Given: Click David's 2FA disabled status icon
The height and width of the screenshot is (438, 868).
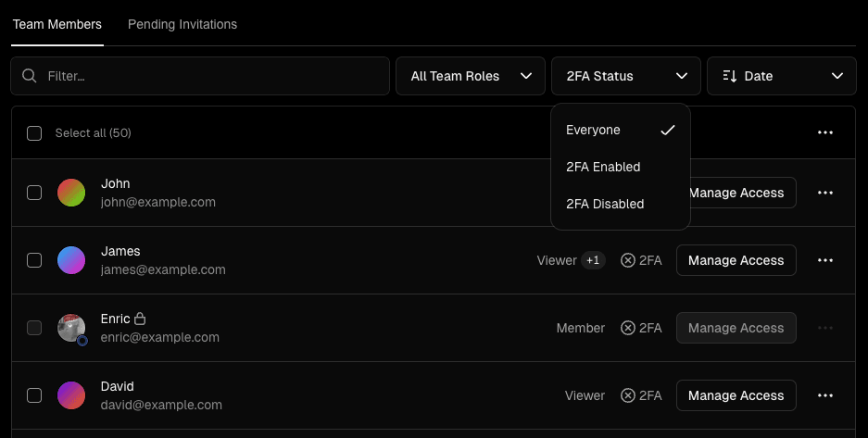Looking at the screenshot, I should click(628, 395).
